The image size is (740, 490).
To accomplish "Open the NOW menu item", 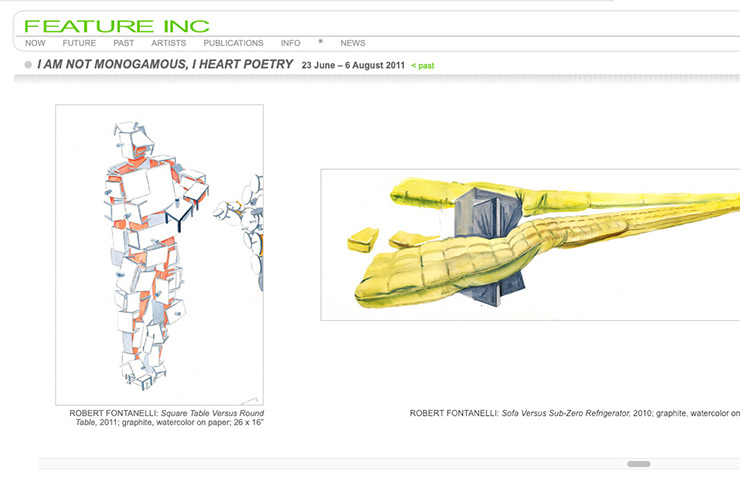I will coord(35,43).
